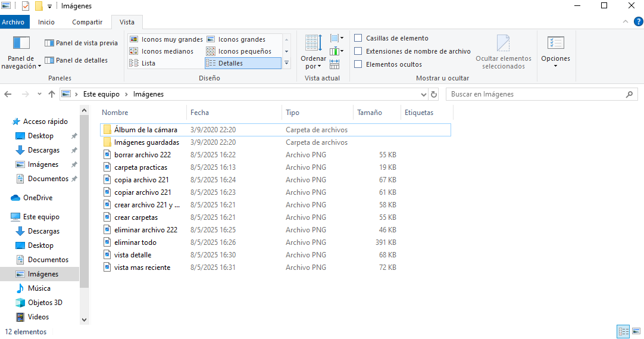
Task: Enable Casillas de elemento checkbox
Action: pyautogui.click(x=358, y=38)
